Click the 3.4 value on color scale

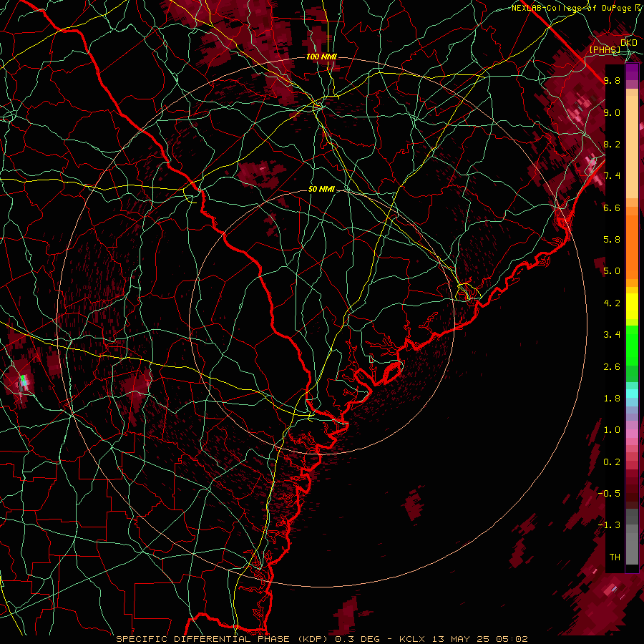tap(612, 335)
